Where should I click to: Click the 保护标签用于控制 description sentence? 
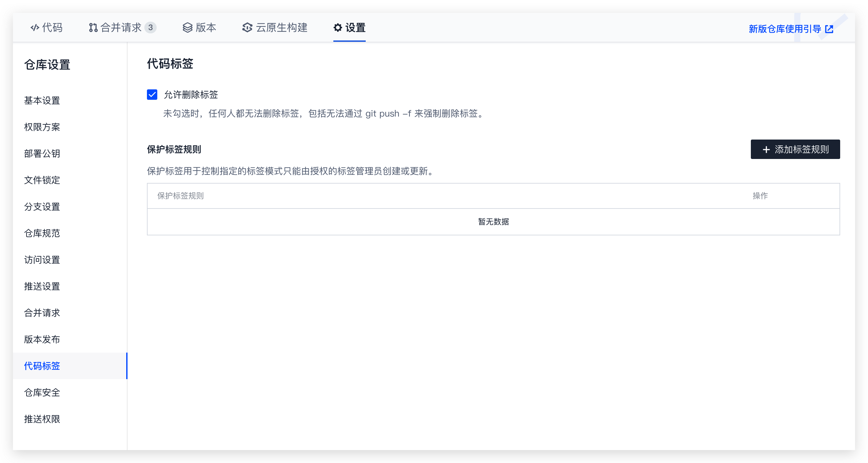(x=291, y=171)
